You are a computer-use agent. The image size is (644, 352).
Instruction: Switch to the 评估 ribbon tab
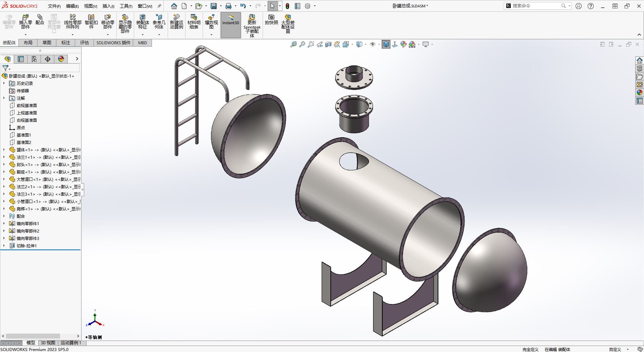(x=85, y=43)
